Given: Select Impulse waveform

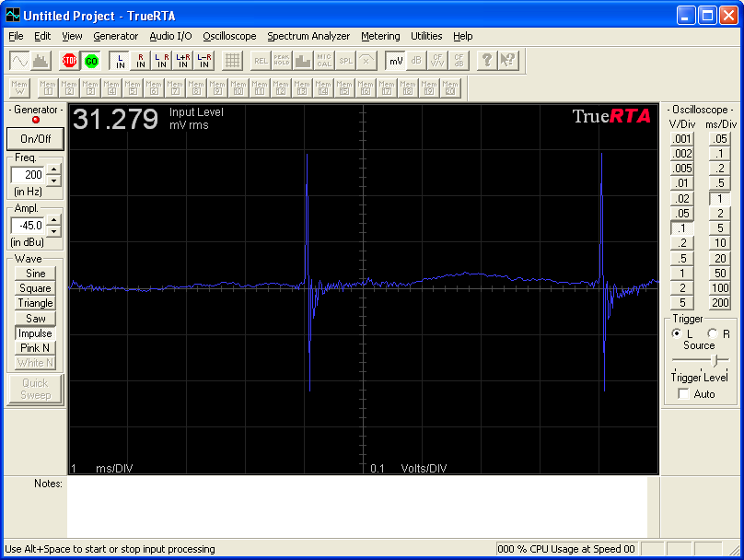Looking at the screenshot, I should pos(35,333).
